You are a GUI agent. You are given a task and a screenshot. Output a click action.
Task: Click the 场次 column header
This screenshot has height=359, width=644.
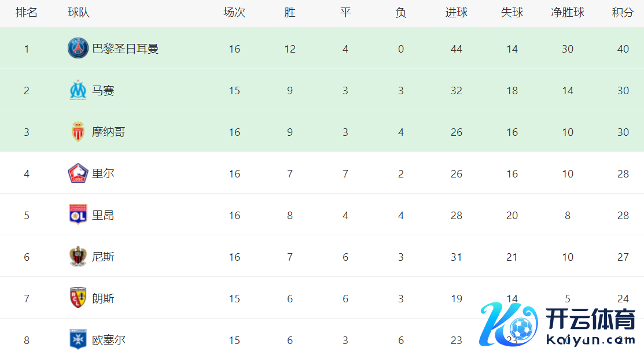234,13
